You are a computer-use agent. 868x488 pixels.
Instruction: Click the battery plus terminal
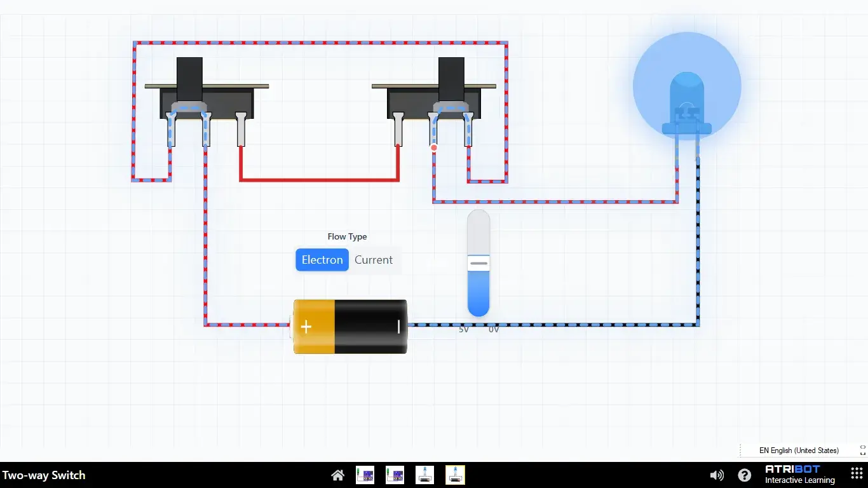click(x=306, y=327)
